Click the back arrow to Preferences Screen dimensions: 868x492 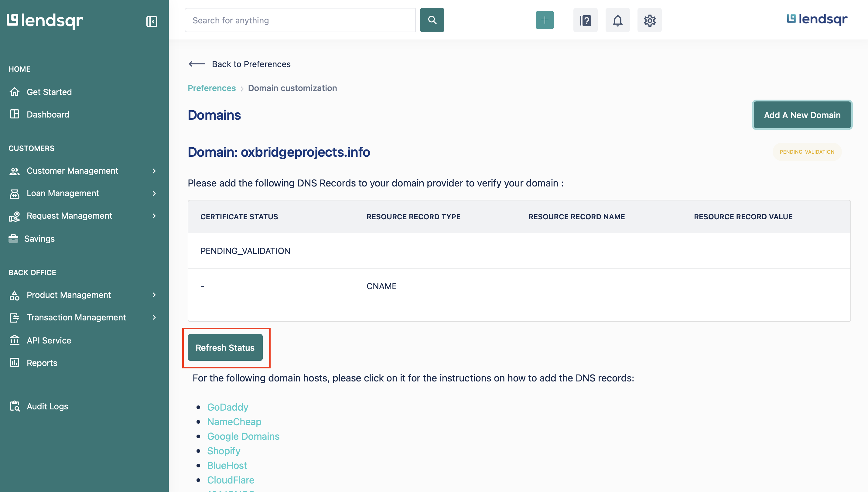click(197, 64)
